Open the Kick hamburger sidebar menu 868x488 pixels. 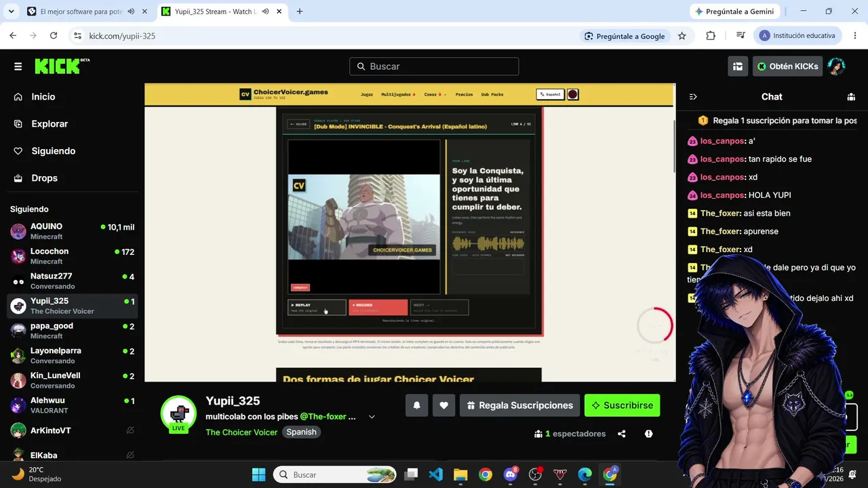click(18, 66)
